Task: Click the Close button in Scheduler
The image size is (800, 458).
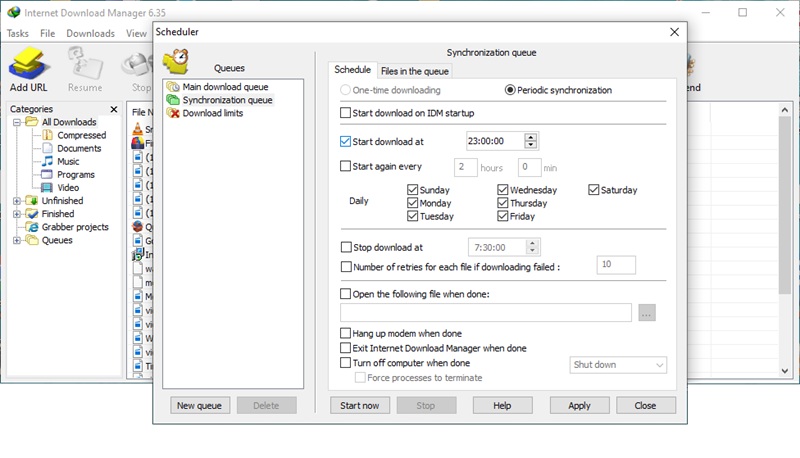Action: 645,405
